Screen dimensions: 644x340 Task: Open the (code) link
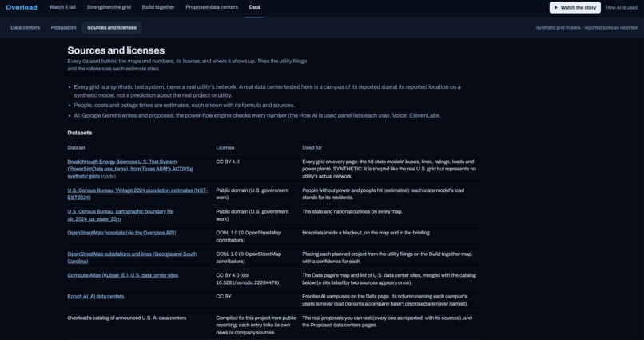(x=109, y=176)
